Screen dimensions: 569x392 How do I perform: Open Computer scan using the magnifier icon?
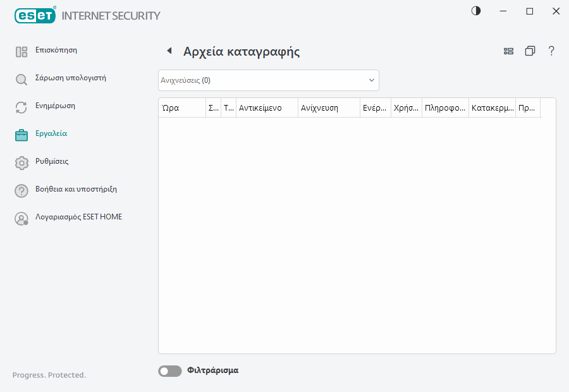21,78
